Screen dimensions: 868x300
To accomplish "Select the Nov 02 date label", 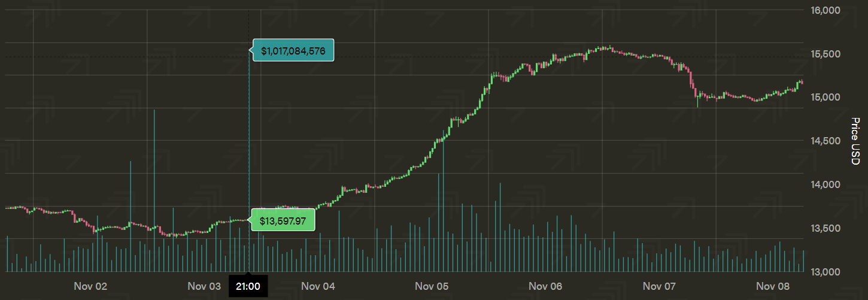I will (90, 286).
